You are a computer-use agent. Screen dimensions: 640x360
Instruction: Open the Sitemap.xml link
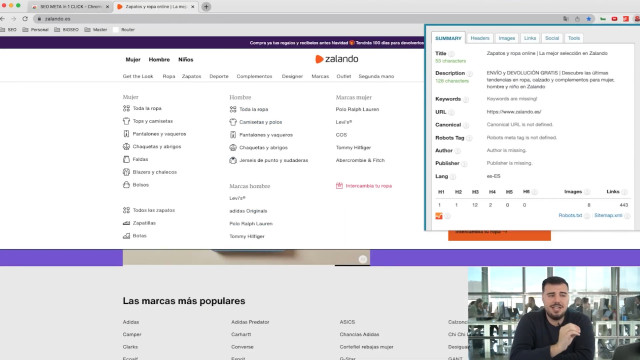pyautogui.click(x=608, y=216)
